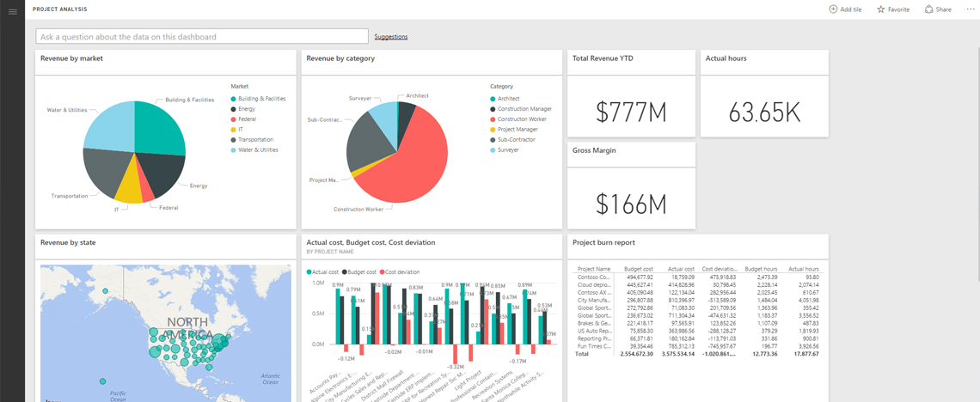Select the Contoso Co... project row

[x=698, y=277]
